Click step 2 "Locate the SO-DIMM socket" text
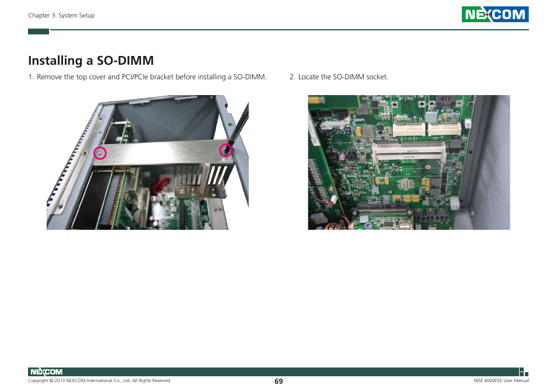The image size is (557, 392). pos(339,77)
